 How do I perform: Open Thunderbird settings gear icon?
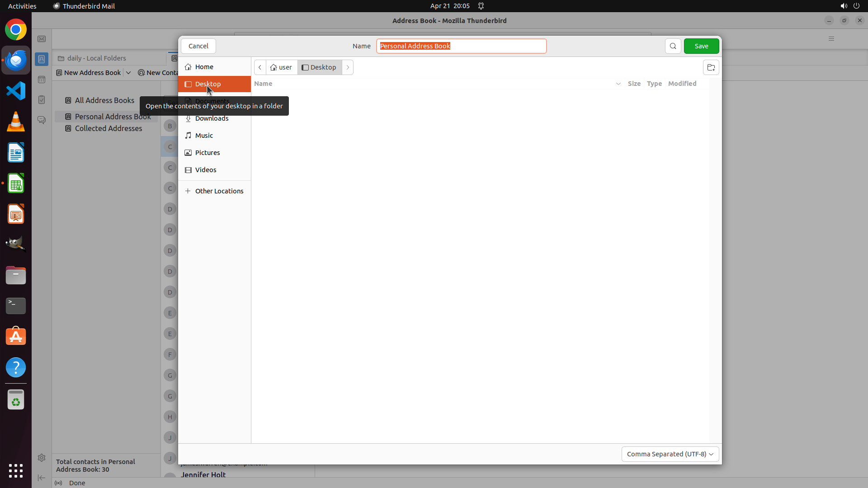[42, 458]
